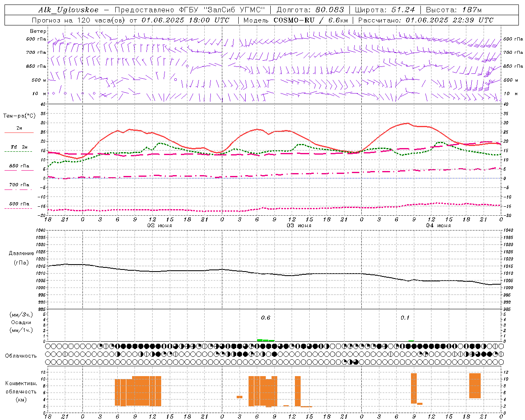Click the 'Ветер' wind panel label

tap(38, 31)
